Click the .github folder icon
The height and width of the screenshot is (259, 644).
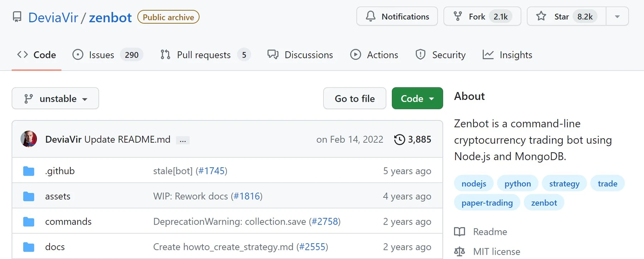(x=29, y=171)
